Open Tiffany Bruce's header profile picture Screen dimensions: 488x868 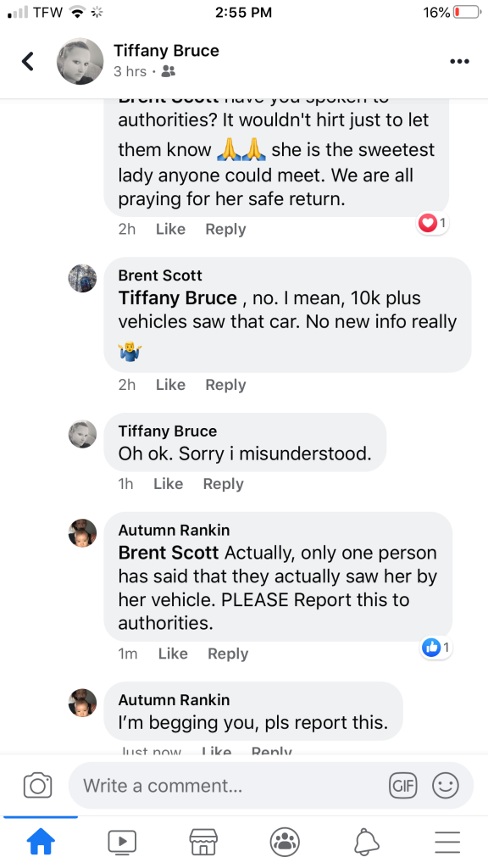pos(80,61)
